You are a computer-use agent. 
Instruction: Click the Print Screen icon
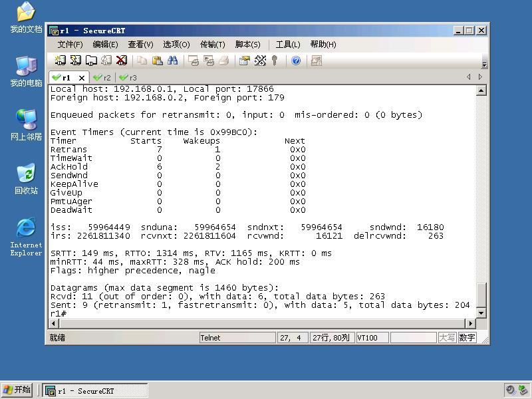pos(193,61)
